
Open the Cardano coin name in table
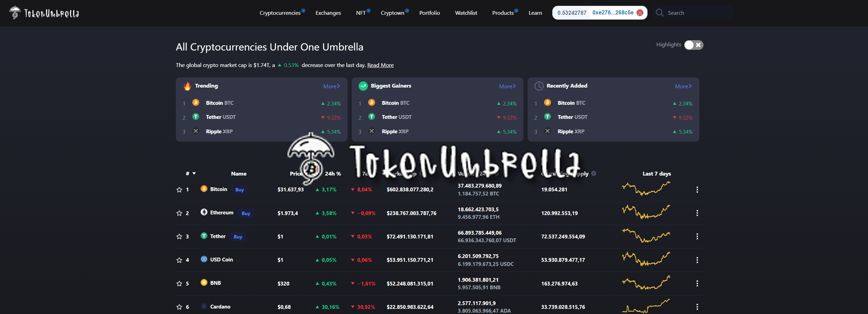click(221, 306)
